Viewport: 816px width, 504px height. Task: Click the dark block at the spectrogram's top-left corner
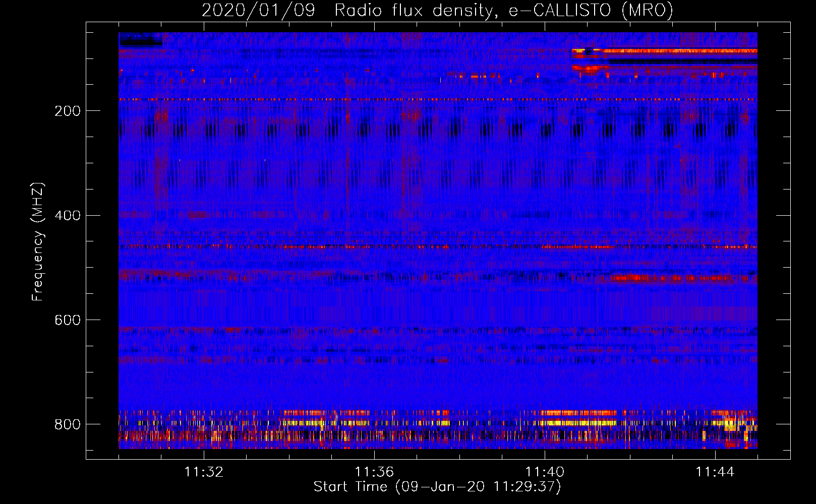coord(140,39)
